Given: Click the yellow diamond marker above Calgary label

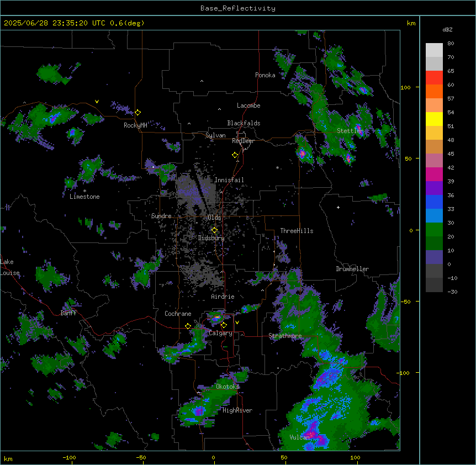Looking at the screenshot, I should click(224, 325).
